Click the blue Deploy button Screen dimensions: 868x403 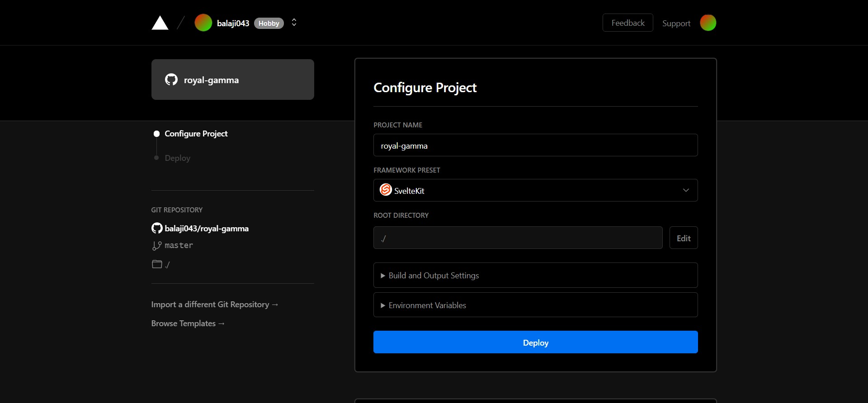point(536,342)
